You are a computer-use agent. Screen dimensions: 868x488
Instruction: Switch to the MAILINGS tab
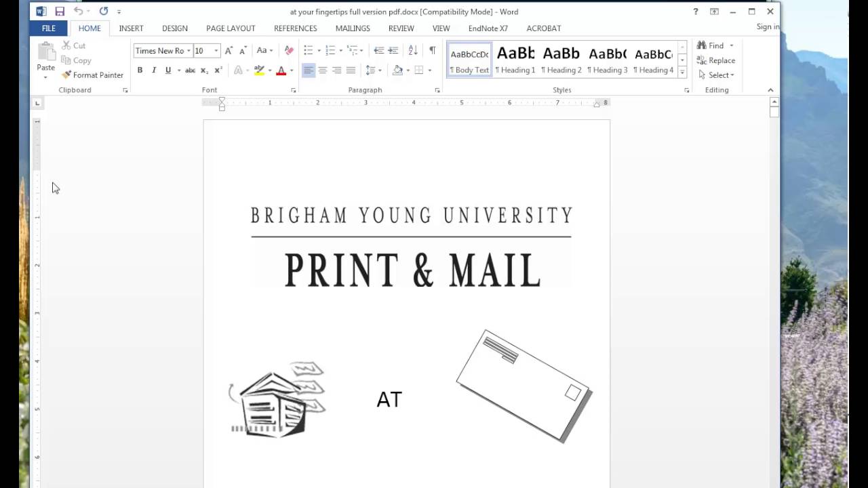click(353, 28)
